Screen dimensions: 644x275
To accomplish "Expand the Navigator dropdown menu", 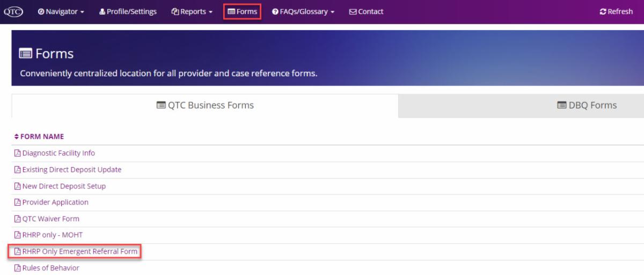I will [61, 12].
